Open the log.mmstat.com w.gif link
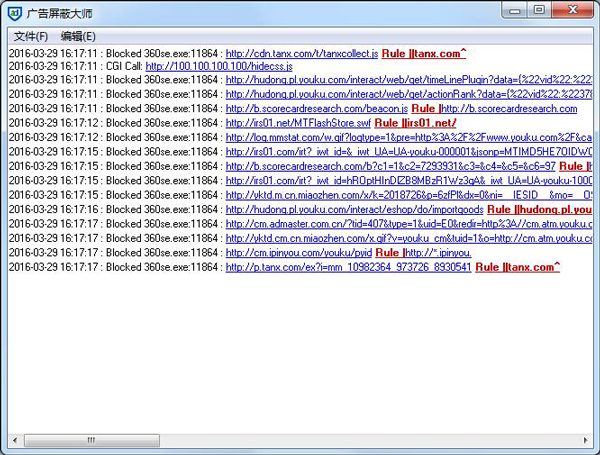 point(408,137)
